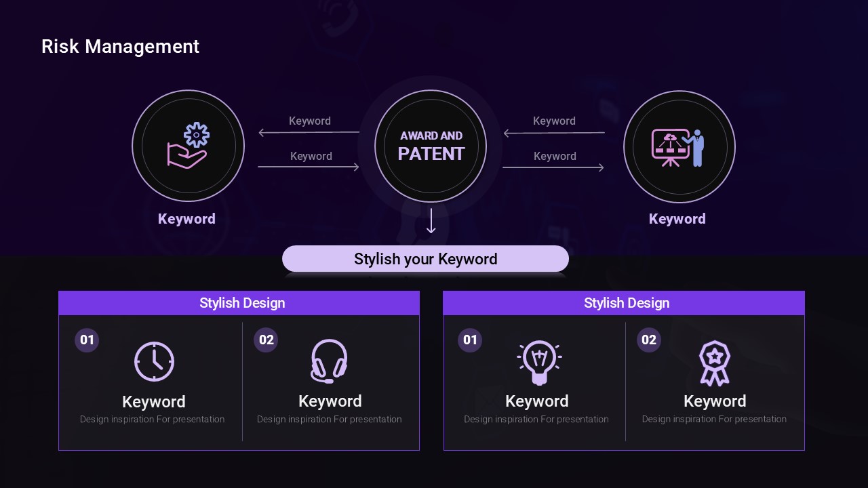
Task: Select the presenter with whiteboard icon
Action: point(678,147)
